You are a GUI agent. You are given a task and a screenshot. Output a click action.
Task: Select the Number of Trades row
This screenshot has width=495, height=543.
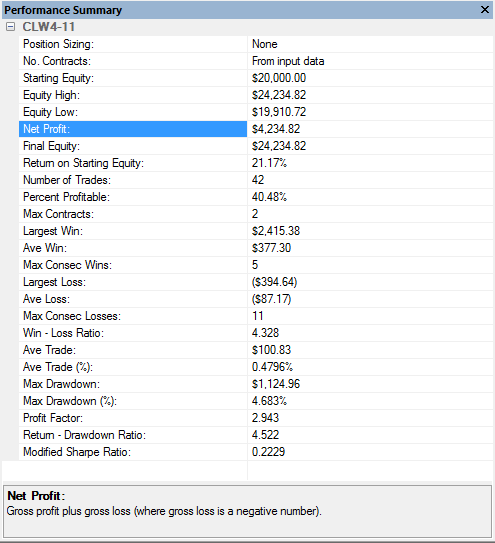click(256, 180)
